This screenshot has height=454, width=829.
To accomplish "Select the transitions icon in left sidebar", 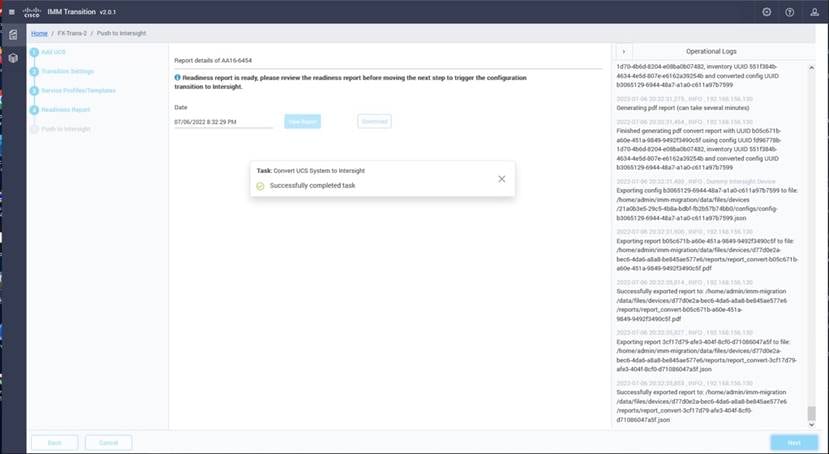I will pyautogui.click(x=13, y=35).
